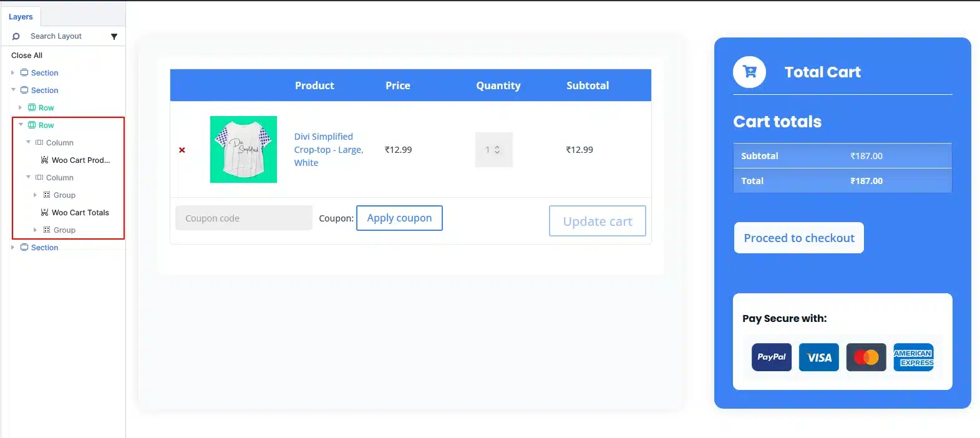The image size is (980, 438).
Task: Click the VISA payment icon
Action: pyautogui.click(x=819, y=357)
